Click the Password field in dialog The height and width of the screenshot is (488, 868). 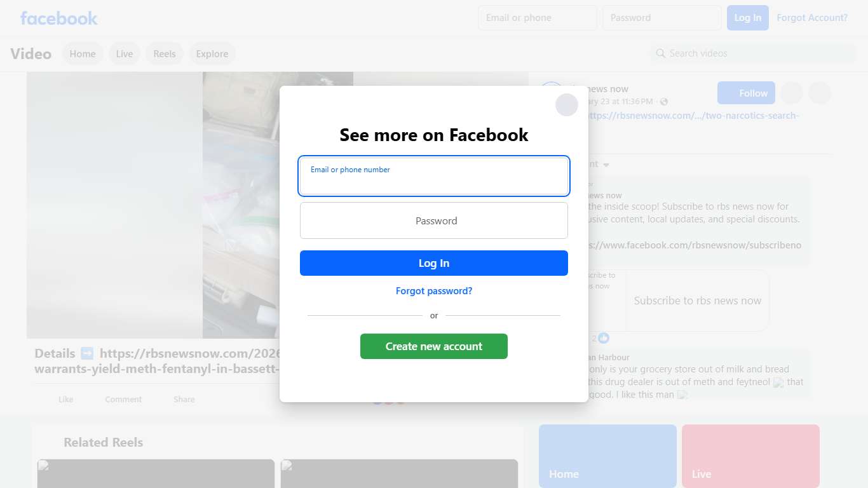[434, 220]
